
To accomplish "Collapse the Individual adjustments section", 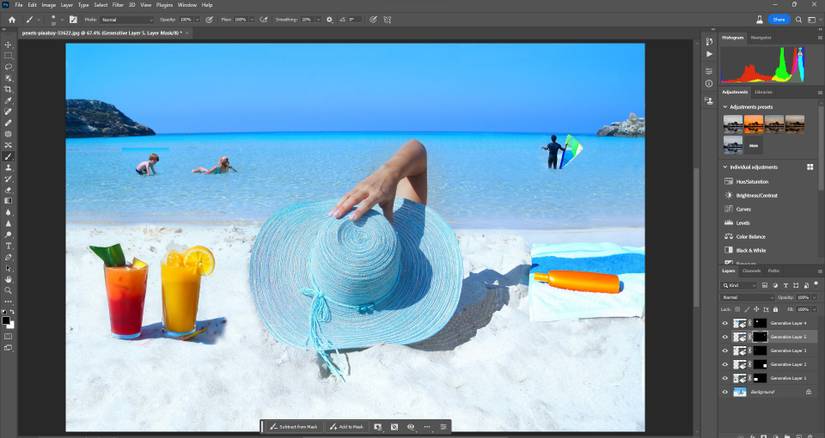I will click(x=725, y=167).
